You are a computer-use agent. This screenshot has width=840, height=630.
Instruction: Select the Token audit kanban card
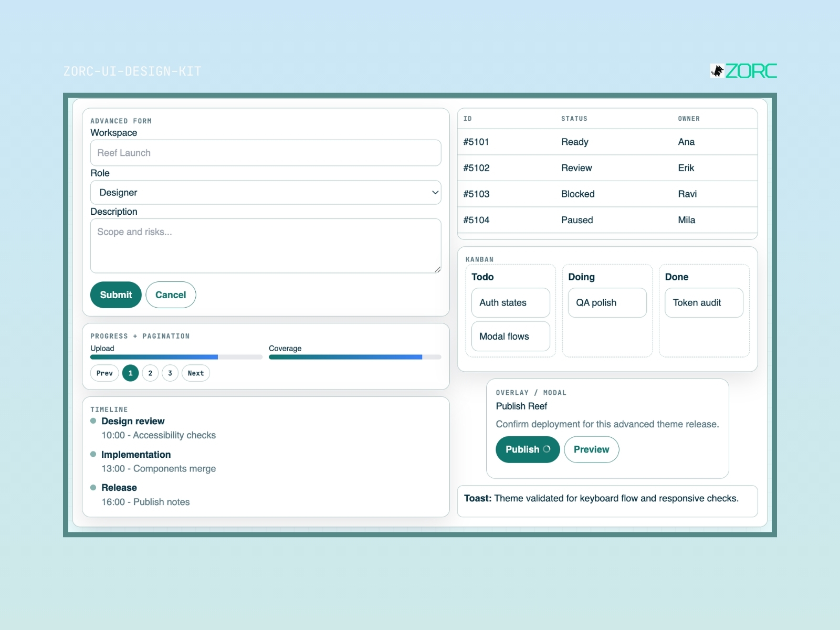[x=704, y=303]
